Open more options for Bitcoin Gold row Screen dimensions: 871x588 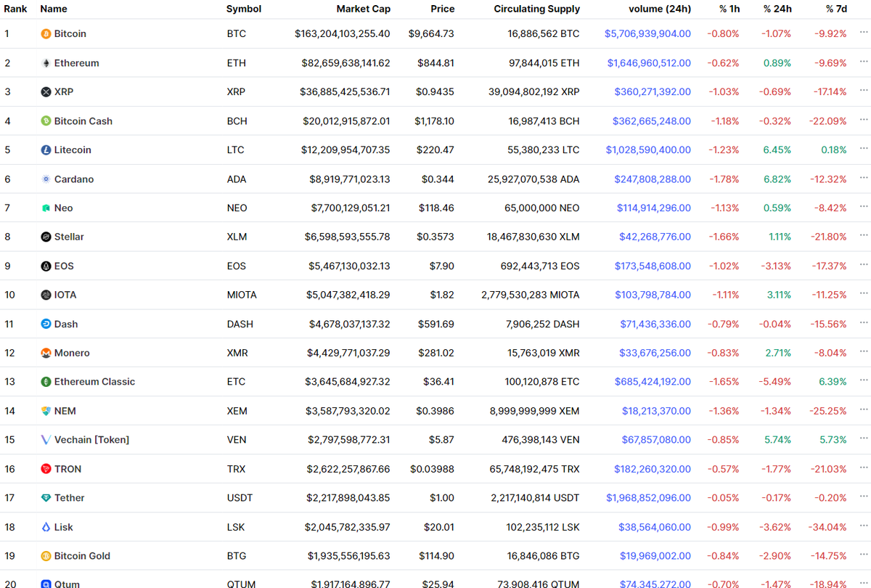pos(863,555)
